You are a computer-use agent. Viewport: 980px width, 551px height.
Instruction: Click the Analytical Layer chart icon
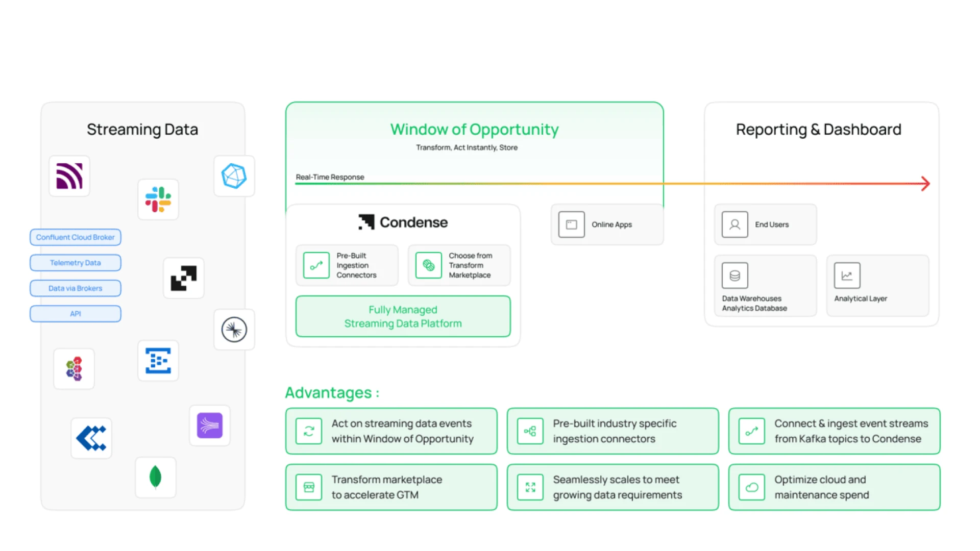[x=846, y=275]
